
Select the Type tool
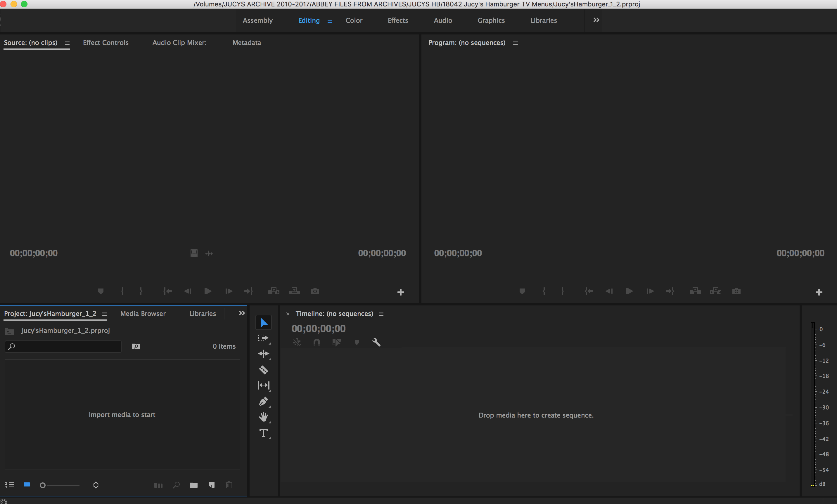pyautogui.click(x=264, y=433)
